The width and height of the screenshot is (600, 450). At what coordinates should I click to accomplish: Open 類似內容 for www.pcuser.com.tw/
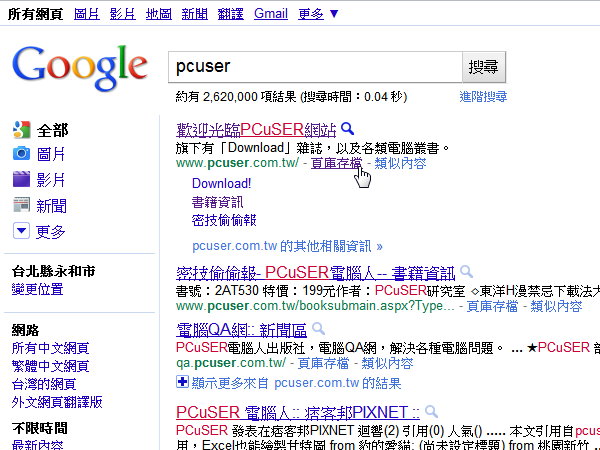(400, 163)
